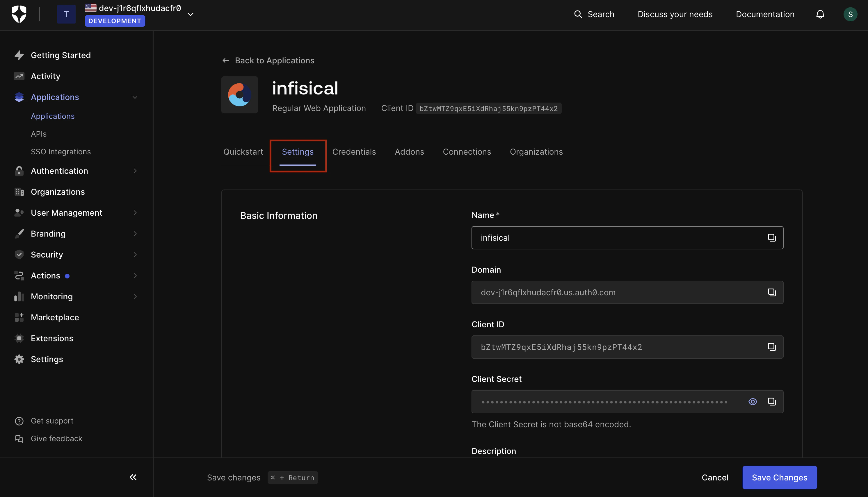Click the Authentication lock icon
Viewport: 868px width, 497px height.
point(19,171)
